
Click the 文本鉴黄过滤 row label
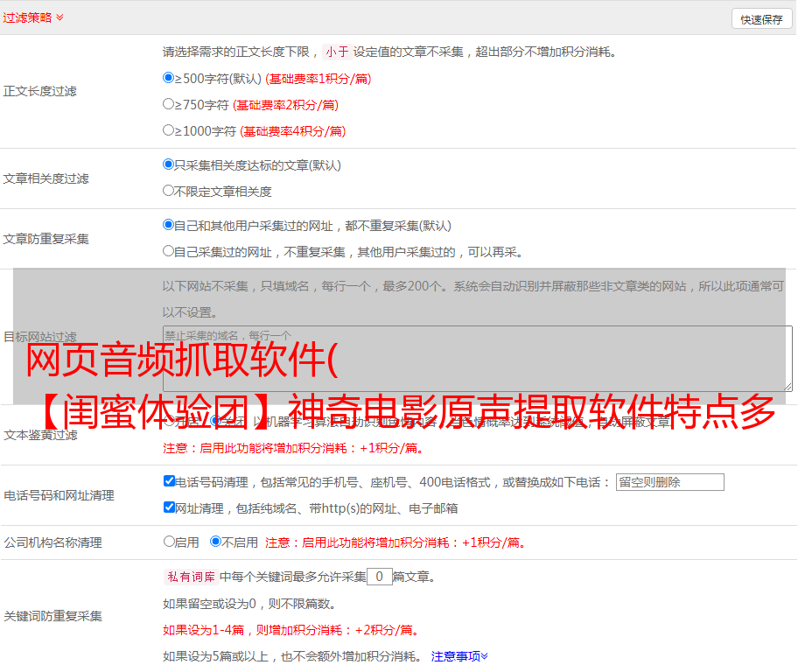41,435
